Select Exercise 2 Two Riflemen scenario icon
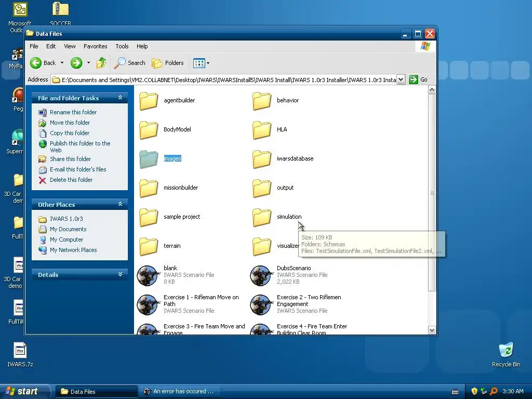The width and height of the screenshot is (532, 399). (x=261, y=304)
